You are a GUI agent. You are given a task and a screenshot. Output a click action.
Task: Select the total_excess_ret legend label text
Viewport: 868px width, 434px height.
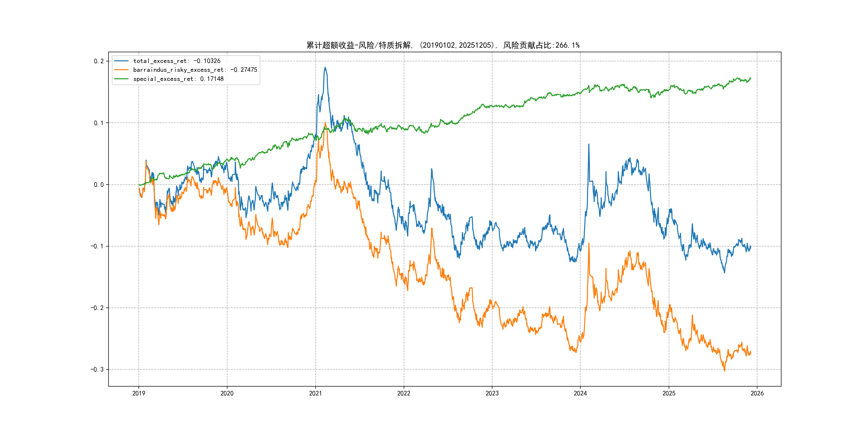(177, 61)
